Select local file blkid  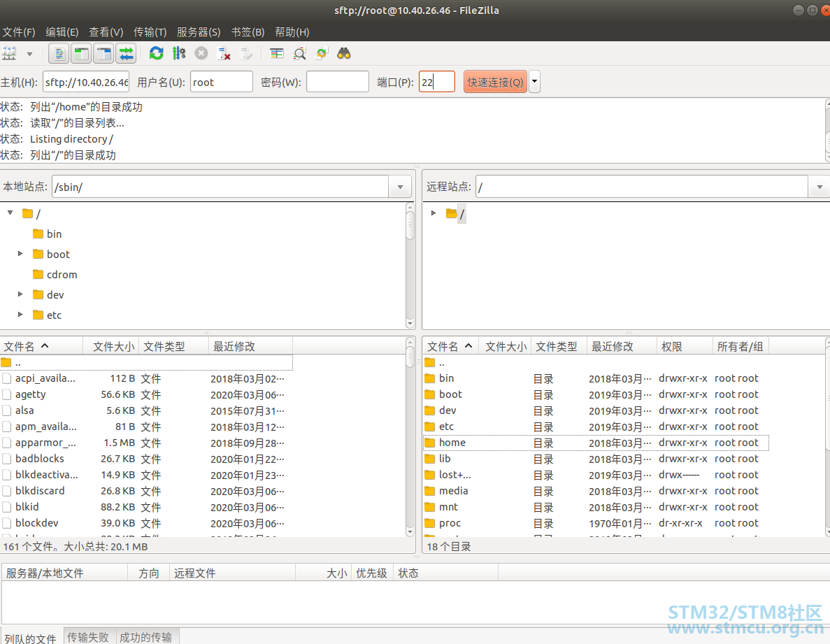point(146,507)
